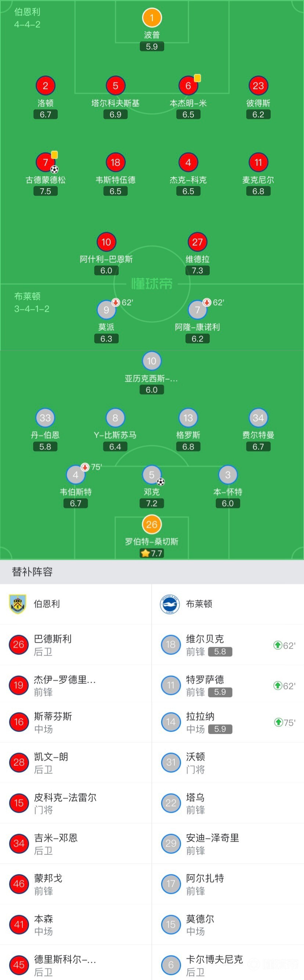Select substitute goalkeeper 沃顿 number 31

(228, 762)
